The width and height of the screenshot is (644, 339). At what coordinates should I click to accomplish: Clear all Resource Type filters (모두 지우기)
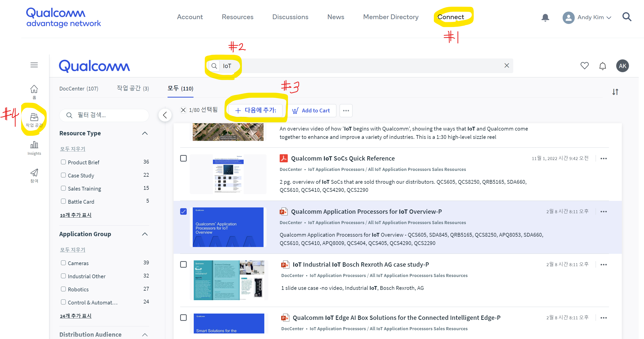point(73,149)
